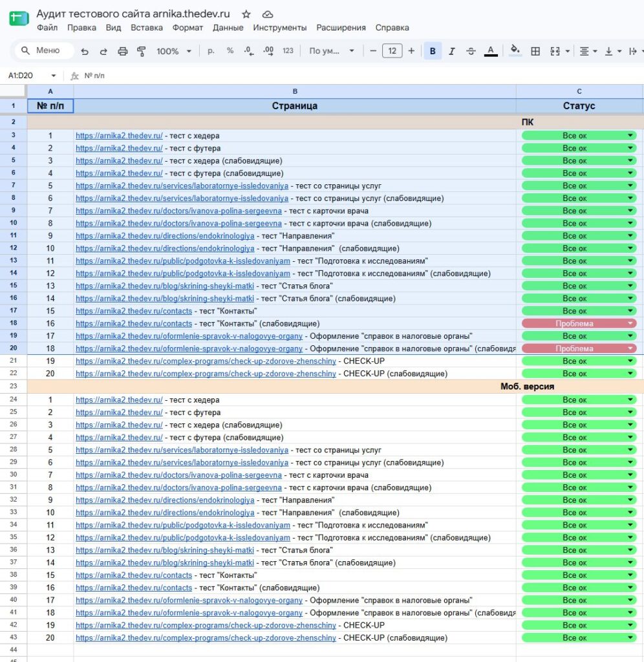This screenshot has height=662, width=644.
Task: Redo the last undone action
Action: pos(103,51)
